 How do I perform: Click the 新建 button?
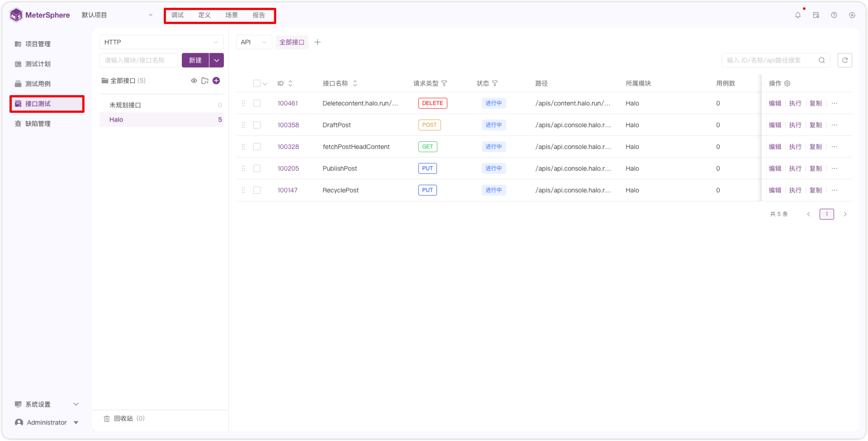[195, 60]
